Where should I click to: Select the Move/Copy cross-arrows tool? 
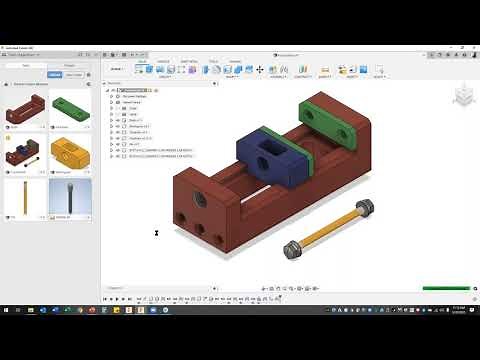[260, 69]
